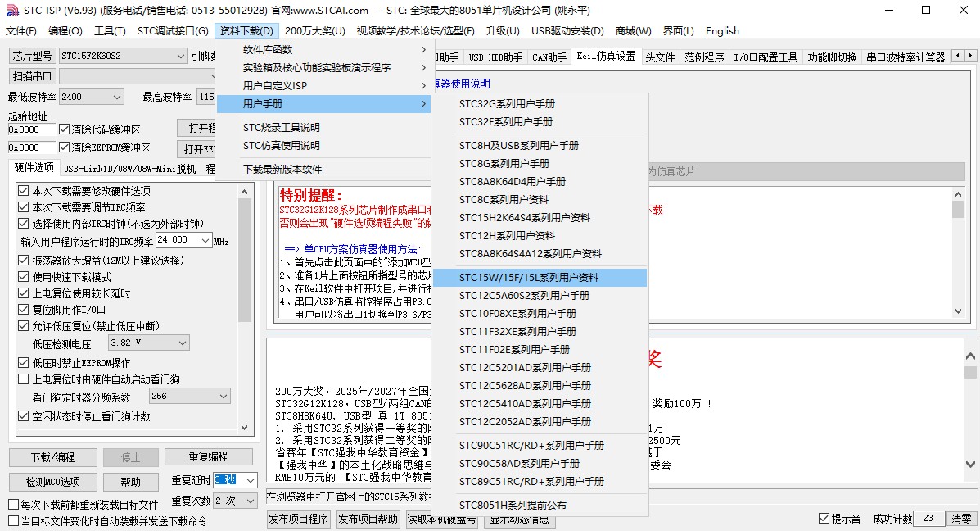Choose 下载最新版本软件 from menu
This screenshot has height=531, width=980.
[323, 170]
